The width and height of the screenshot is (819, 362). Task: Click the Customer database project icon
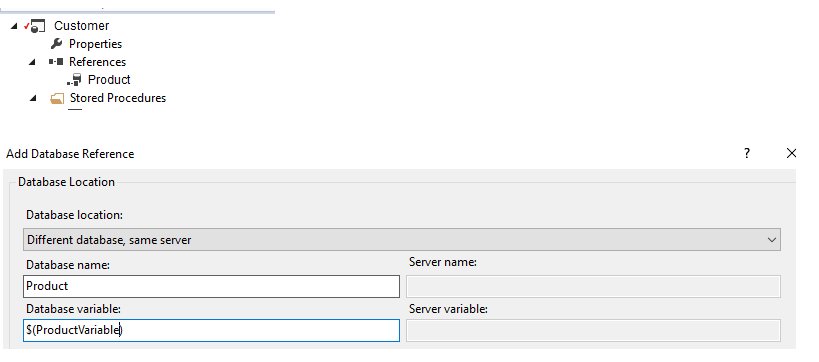point(35,26)
